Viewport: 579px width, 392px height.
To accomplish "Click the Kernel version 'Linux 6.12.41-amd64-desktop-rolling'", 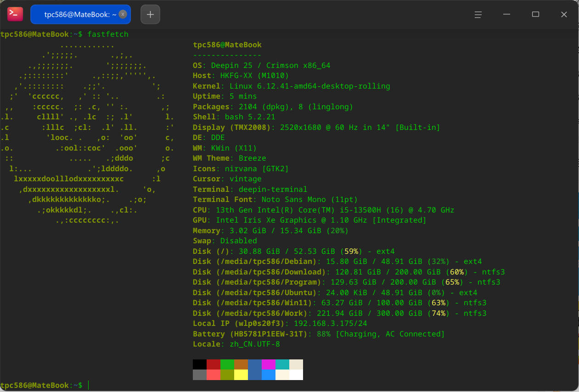I will coord(310,86).
